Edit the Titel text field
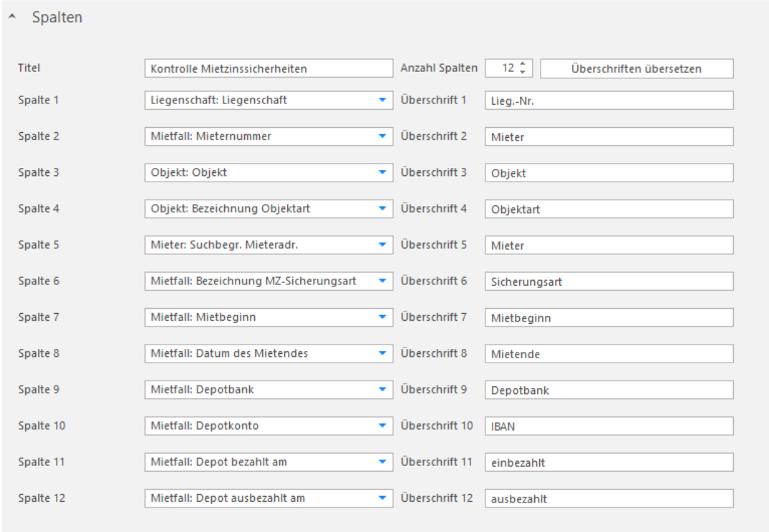Viewport: 769px width, 532px height. tap(269, 68)
